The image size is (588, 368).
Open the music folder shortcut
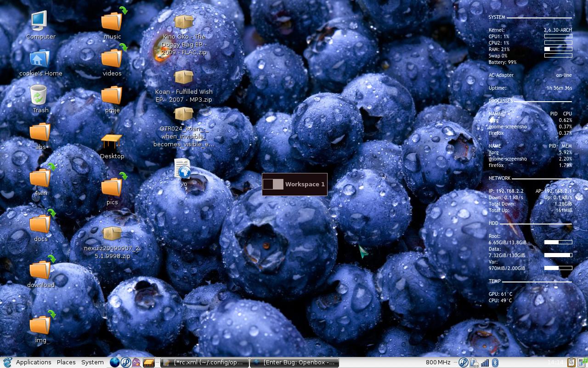tap(112, 21)
